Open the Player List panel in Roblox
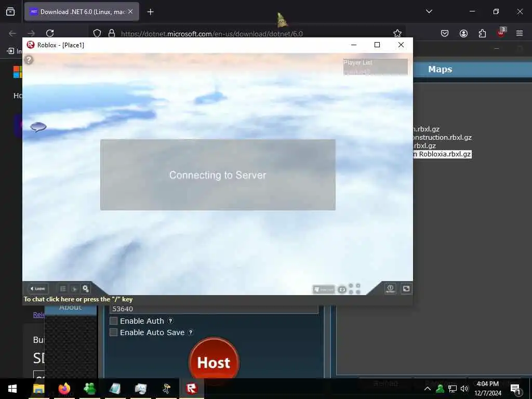Screen dimensions: 532x399 pos(375,66)
